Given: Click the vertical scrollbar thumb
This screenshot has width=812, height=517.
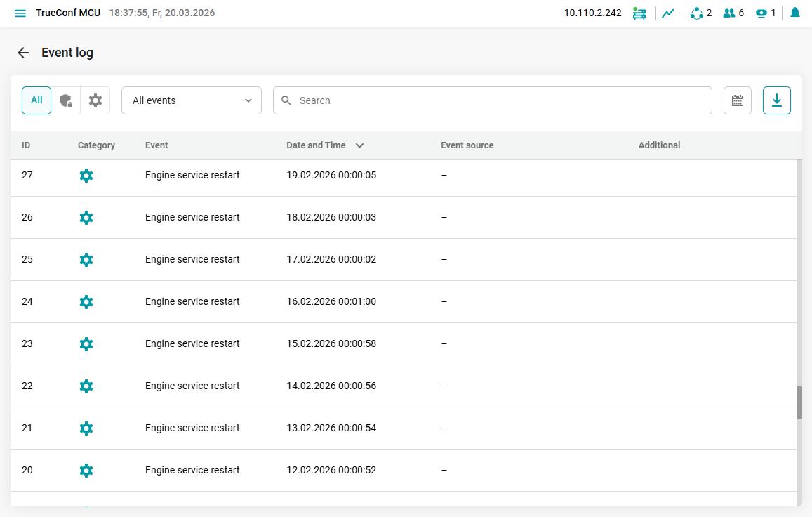Looking at the screenshot, I should tap(799, 403).
